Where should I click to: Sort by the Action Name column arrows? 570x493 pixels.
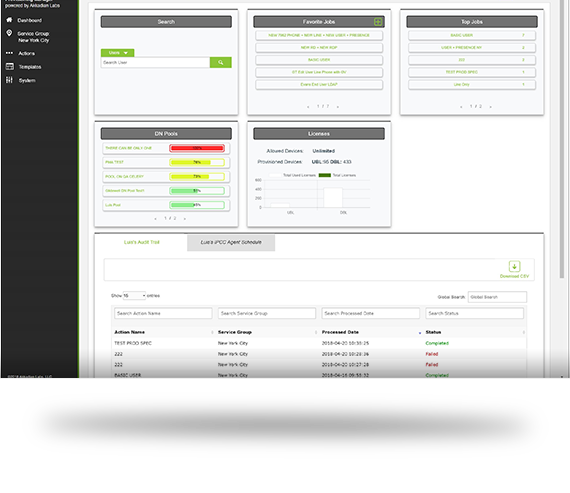212,332
